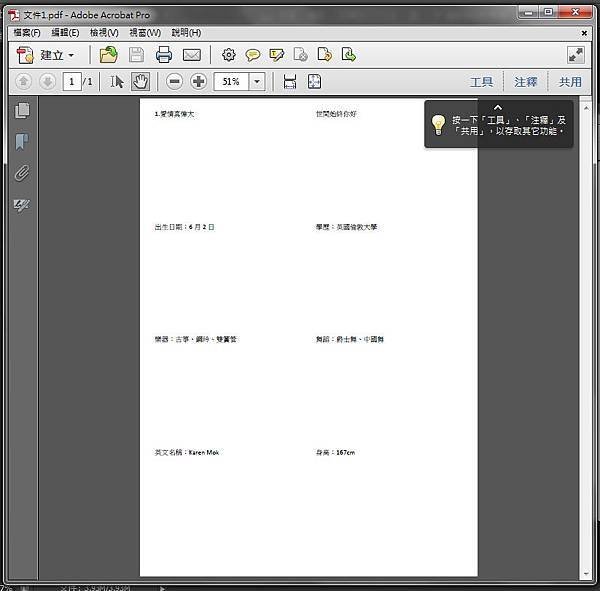The height and width of the screenshot is (591, 600).
Task: Open the zoom percentage dropdown arrow
Action: (257, 82)
